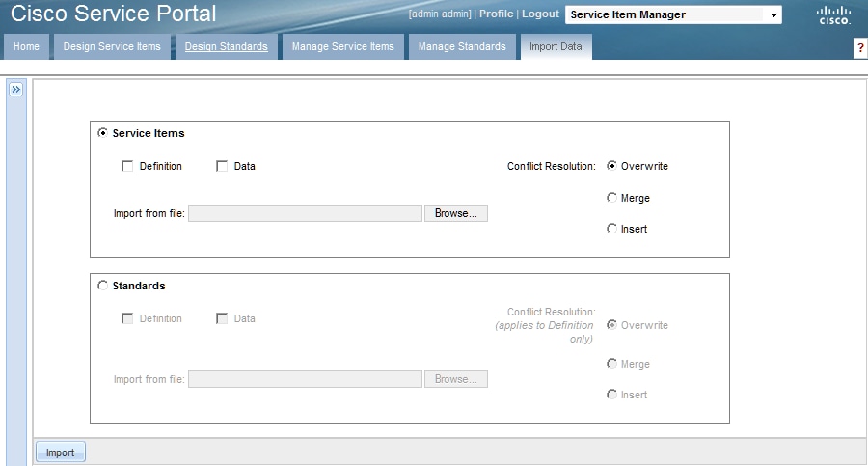Click the Logout link
Image resolution: width=868 pixels, height=466 pixels.
(540, 14)
